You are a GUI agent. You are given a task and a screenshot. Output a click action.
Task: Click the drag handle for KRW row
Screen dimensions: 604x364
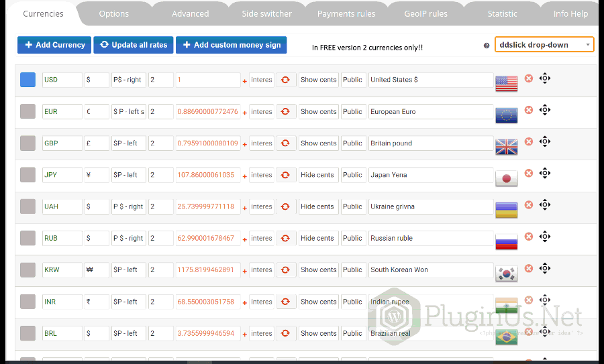tap(545, 268)
